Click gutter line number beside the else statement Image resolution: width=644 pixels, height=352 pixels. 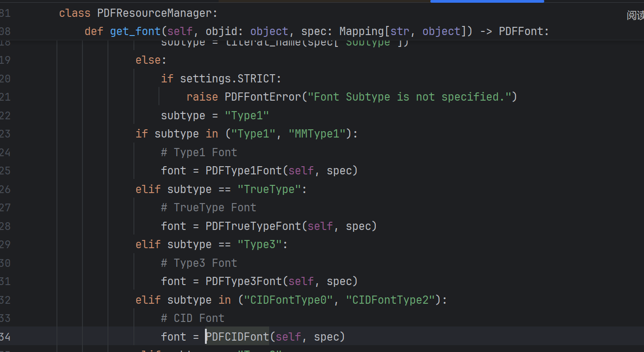click(5, 60)
